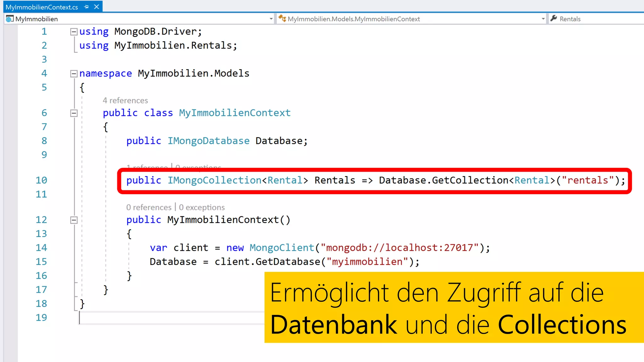This screenshot has height=362, width=644.
Task: Click 'MongoClient' type on line 14
Action: pos(282,248)
